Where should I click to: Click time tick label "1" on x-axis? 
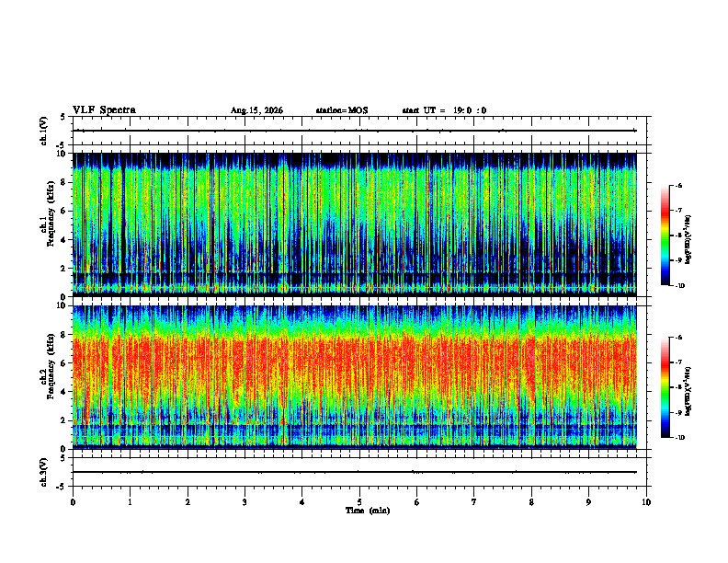[130, 502]
